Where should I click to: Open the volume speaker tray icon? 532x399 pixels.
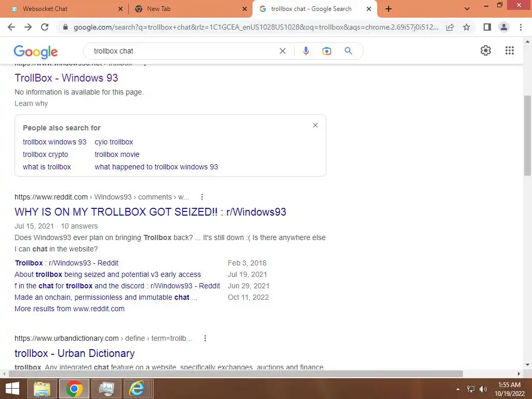pyautogui.click(x=483, y=389)
